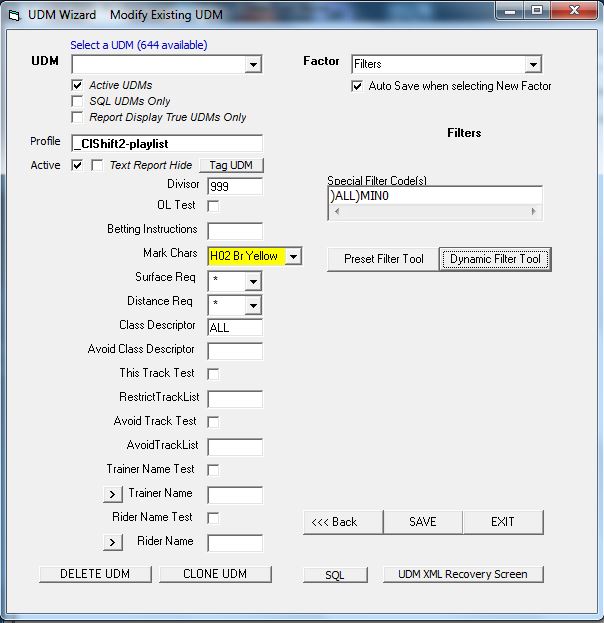Image resolution: width=604 pixels, height=623 pixels.
Task: Click the Avoid Class Descriptor field
Action: tap(235, 352)
